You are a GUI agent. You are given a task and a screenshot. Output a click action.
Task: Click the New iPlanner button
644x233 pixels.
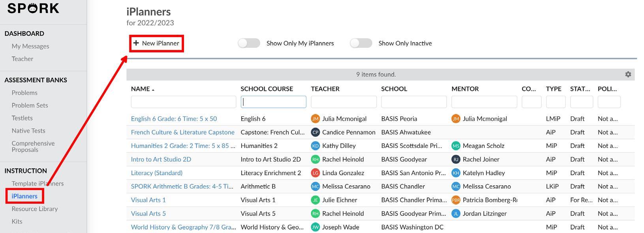(156, 43)
